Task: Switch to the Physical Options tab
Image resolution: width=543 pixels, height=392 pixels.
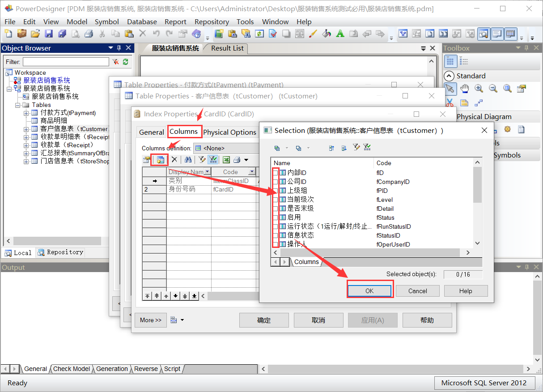Action: pyautogui.click(x=229, y=132)
